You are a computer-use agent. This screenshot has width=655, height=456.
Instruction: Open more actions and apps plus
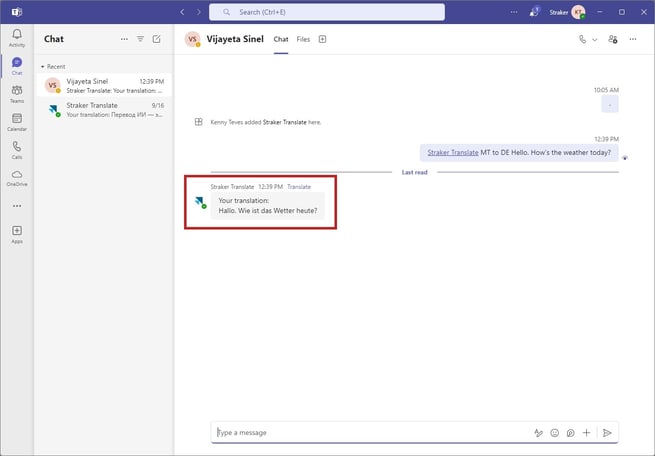point(586,433)
